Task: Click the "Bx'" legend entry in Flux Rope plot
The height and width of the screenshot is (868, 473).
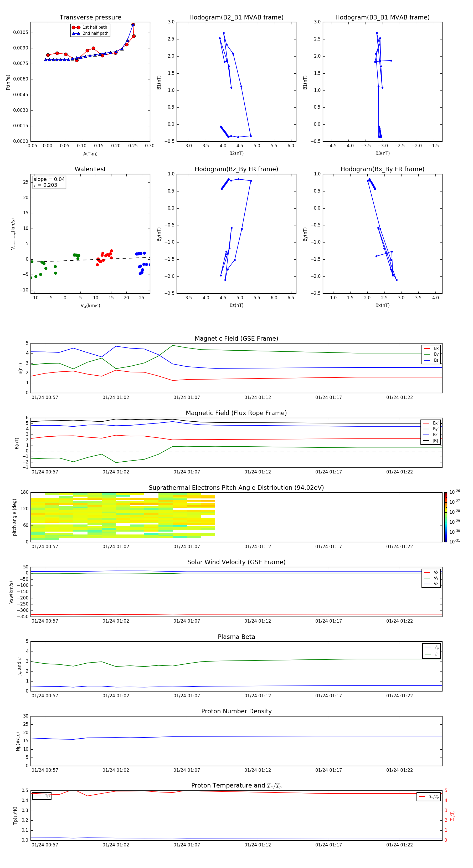Action: (x=431, y=423)
